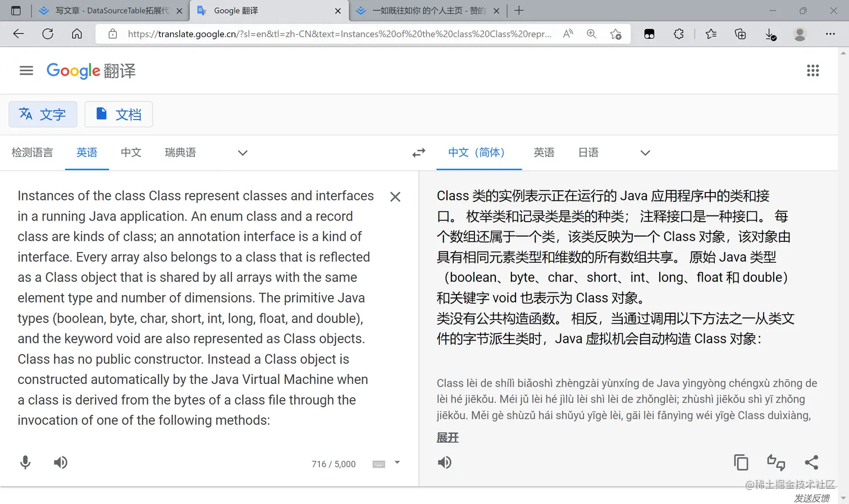The image size is (849, 504).
Task: Go back to the previous page
Action: point(19,34)
